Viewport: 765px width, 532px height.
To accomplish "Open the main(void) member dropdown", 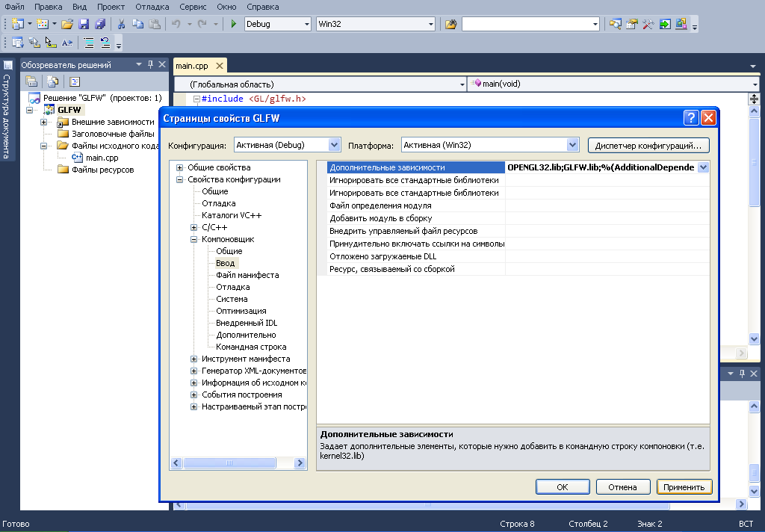I will pyautogui.click(x=755, y=84).
